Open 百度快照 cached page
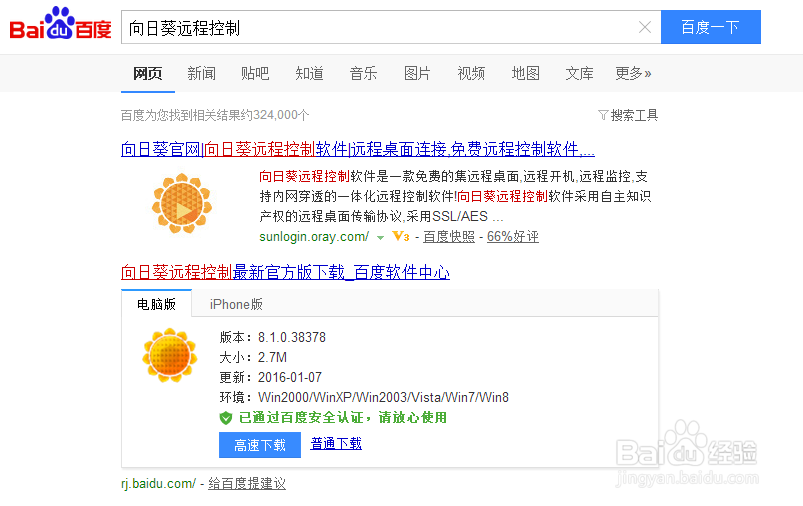The height and width of the screenshot is (506, 803). [x=449, y=237]
